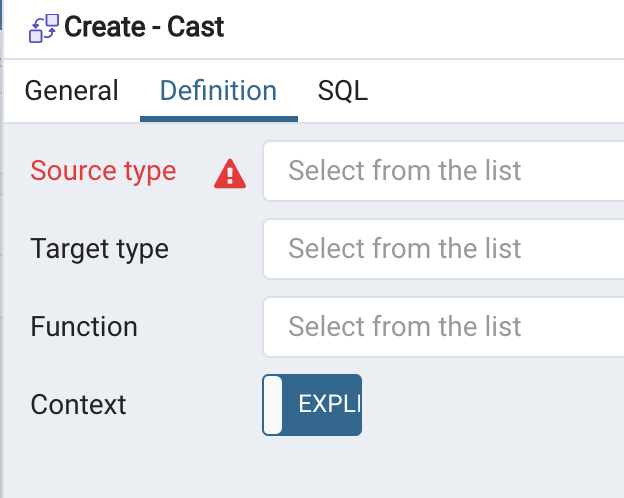Toggle the Context switch from EXPLICIT

coord(312,404)
